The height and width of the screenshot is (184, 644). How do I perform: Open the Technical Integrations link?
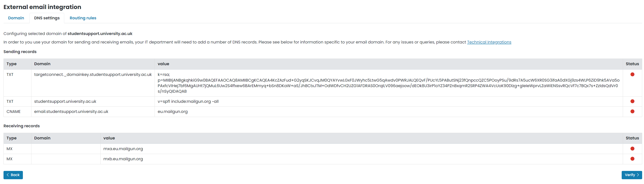coord(489,42)
